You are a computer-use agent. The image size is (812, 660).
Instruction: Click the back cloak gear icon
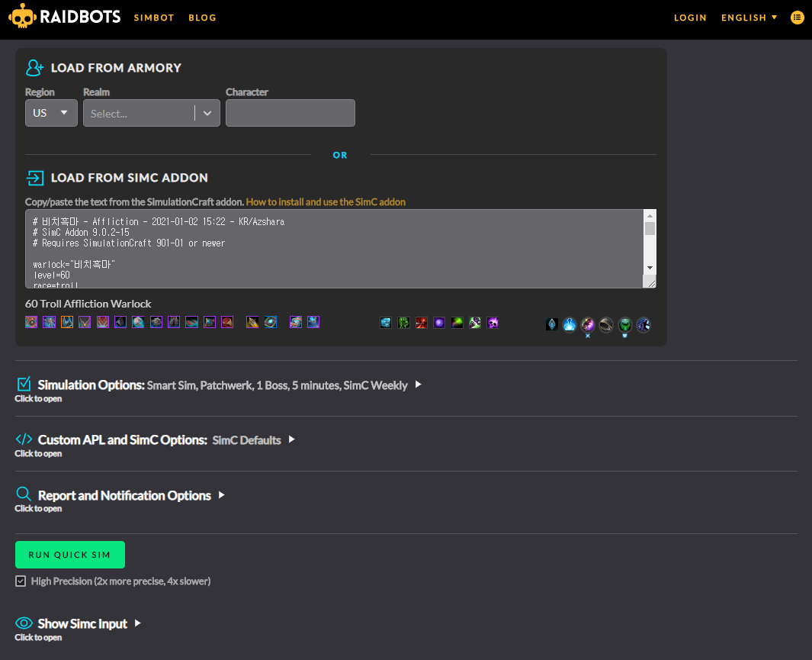[x=85, y=322]
